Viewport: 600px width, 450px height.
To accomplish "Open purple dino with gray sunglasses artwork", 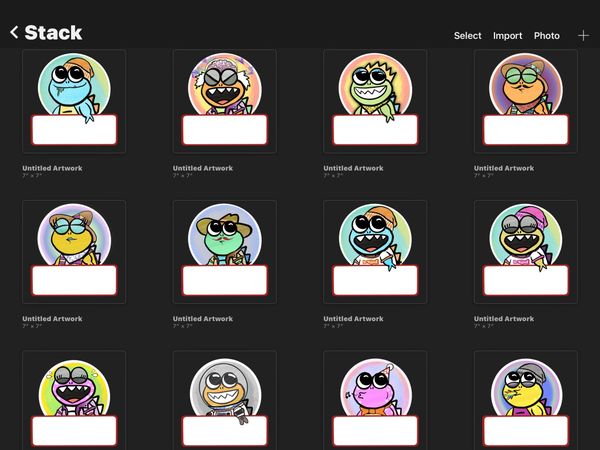I will pos(74,400).
